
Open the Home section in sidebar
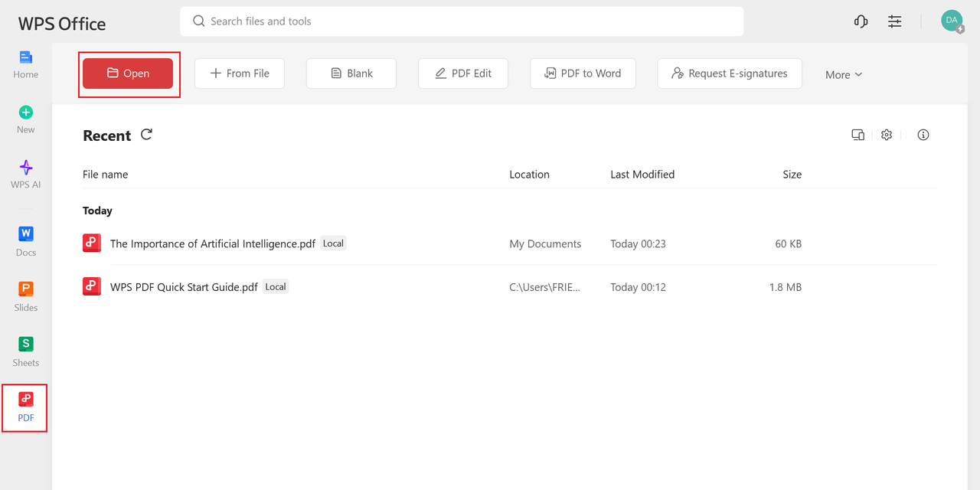point(25,64)
